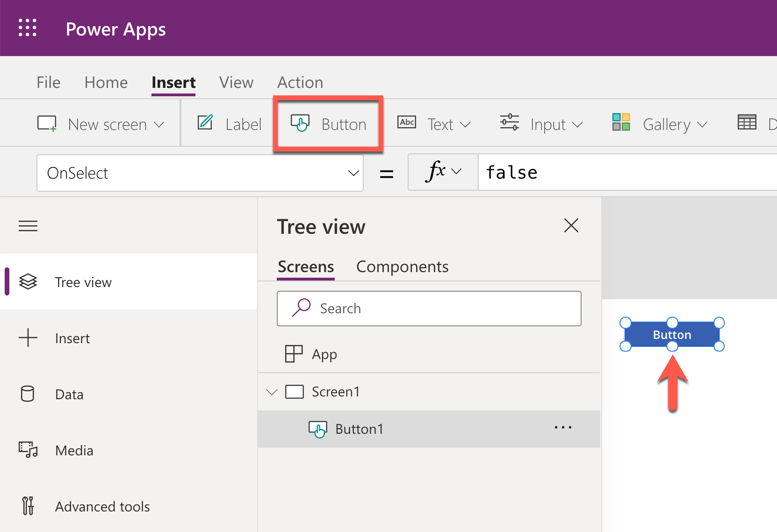Image resolution: width=777 pixels, height=532 pixels.
Task: Collapse the Screen1 tree node
Action: pos(272,392)
